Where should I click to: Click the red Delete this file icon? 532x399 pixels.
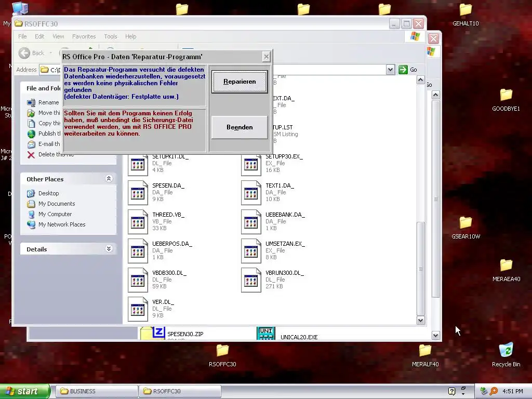31,155
